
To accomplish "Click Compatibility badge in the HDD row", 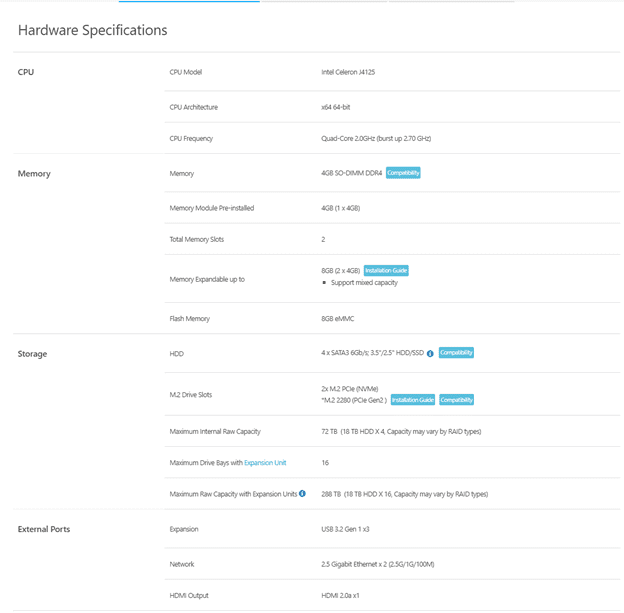I will [x=456, y=353].
